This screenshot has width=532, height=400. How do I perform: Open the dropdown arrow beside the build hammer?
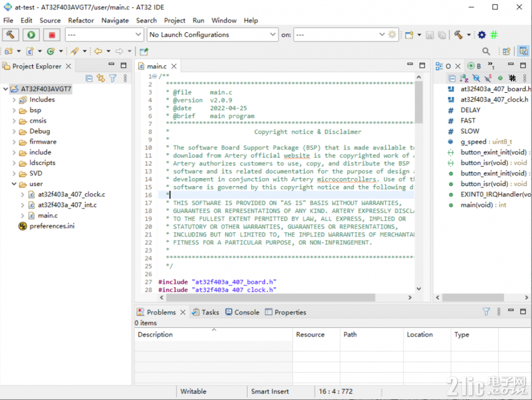(469, 35)
